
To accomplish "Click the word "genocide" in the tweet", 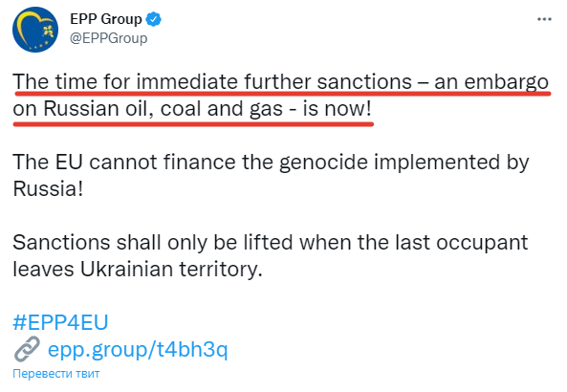I will pyautogui.click(x=323, y=163).
